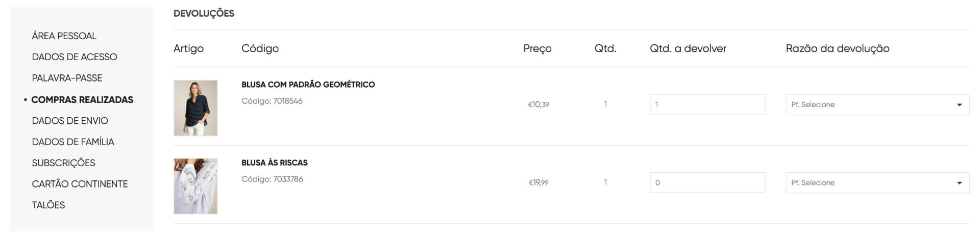The height and width of the screenshot is (240, 980).
Task: Click dropdown arrow in second return reason
Action: point(960,183)
